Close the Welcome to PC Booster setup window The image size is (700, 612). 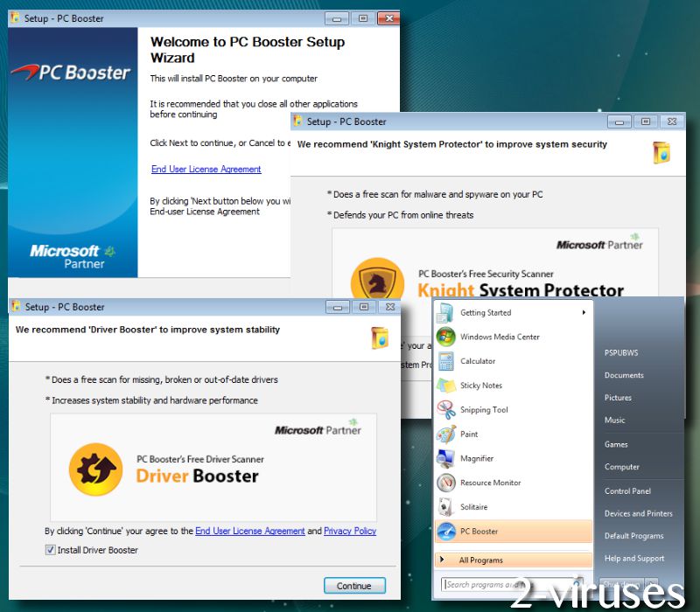point(388,18)
